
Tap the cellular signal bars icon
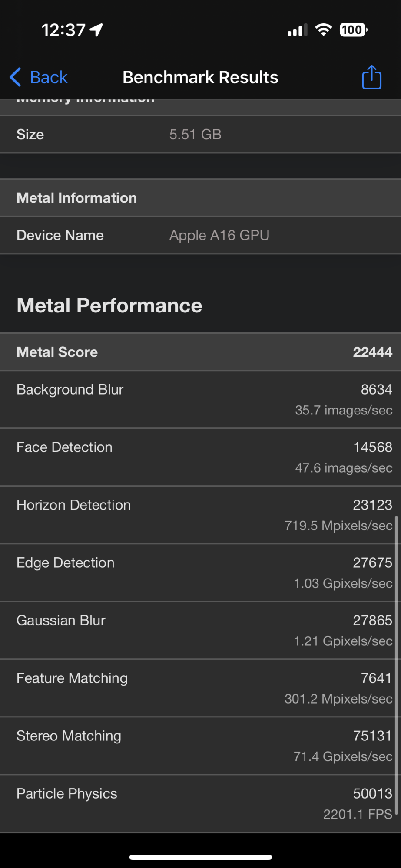pyautogui.click(x=297, y=30)
